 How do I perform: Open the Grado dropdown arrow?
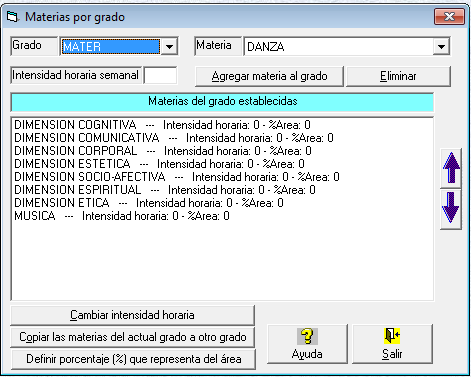169,46
